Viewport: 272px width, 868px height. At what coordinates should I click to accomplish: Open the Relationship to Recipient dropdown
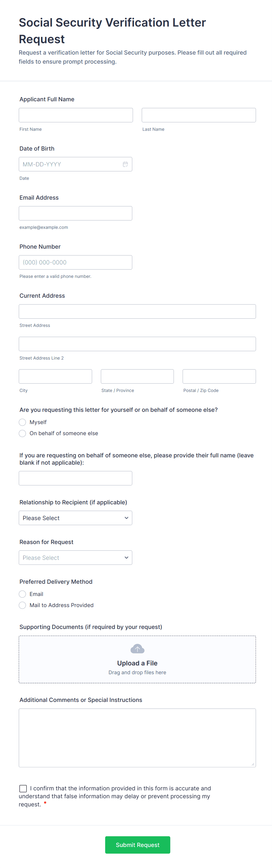pyautogui.click(x=75, y=518)
